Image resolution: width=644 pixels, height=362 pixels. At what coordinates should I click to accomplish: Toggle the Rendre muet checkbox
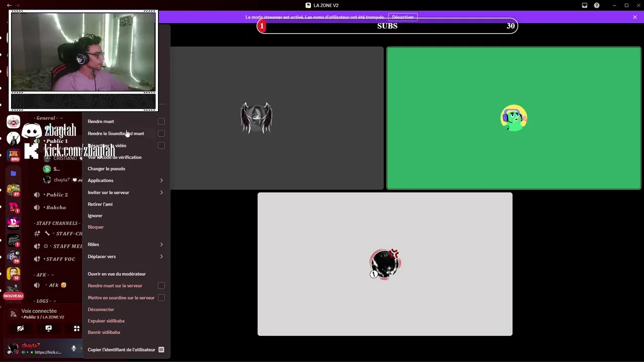click(x=161, y=121)
